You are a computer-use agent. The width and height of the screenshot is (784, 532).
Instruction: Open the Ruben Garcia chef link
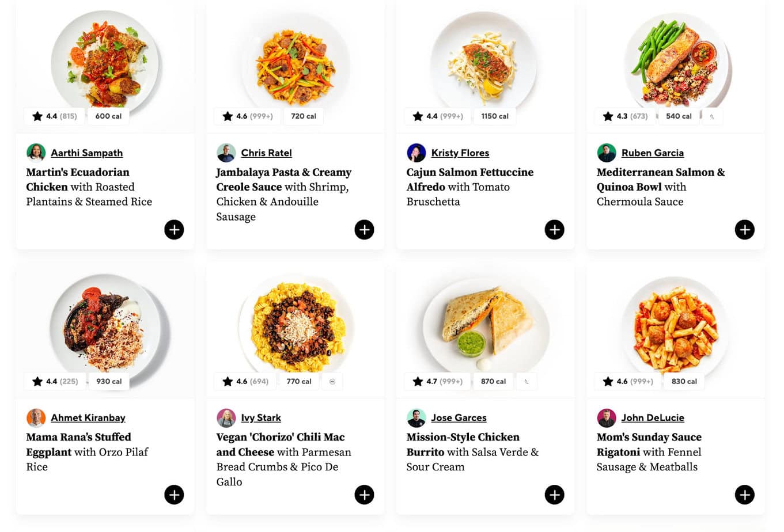tap(653, 153)
